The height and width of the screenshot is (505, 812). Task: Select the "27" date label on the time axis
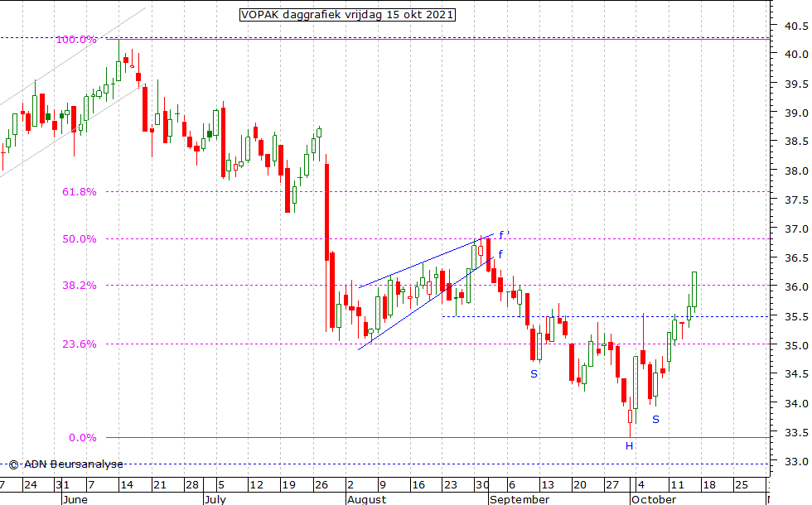(612, 485)
